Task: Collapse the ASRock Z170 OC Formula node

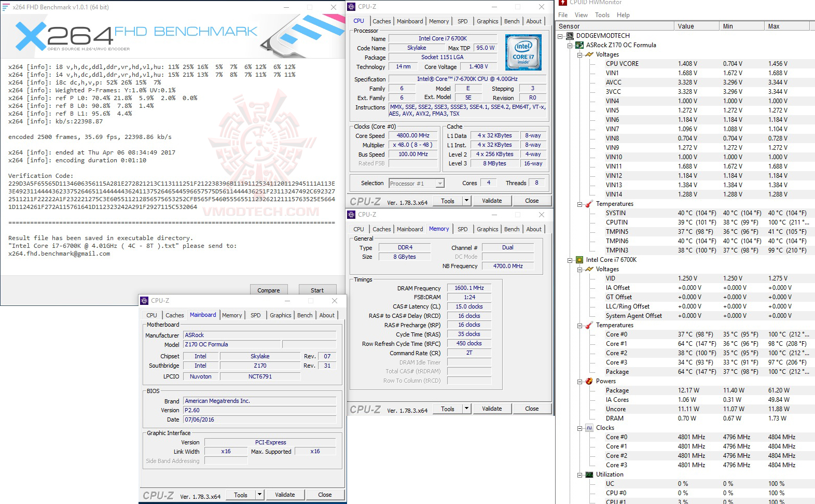Action: (571, 46)
